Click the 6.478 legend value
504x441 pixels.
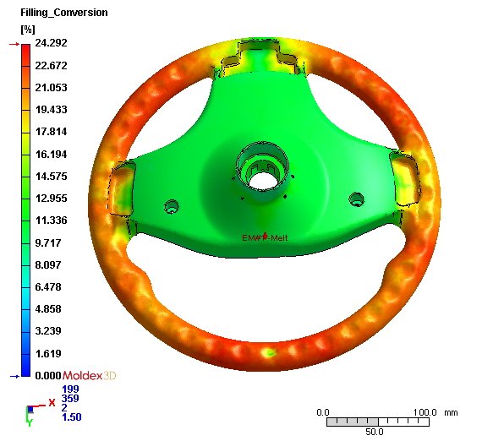(x=48, y=287)
